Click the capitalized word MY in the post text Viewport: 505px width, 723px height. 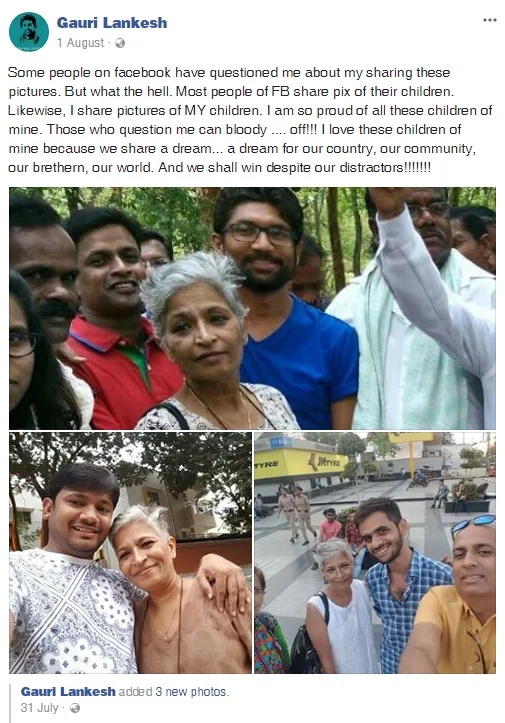click(195, 111)
